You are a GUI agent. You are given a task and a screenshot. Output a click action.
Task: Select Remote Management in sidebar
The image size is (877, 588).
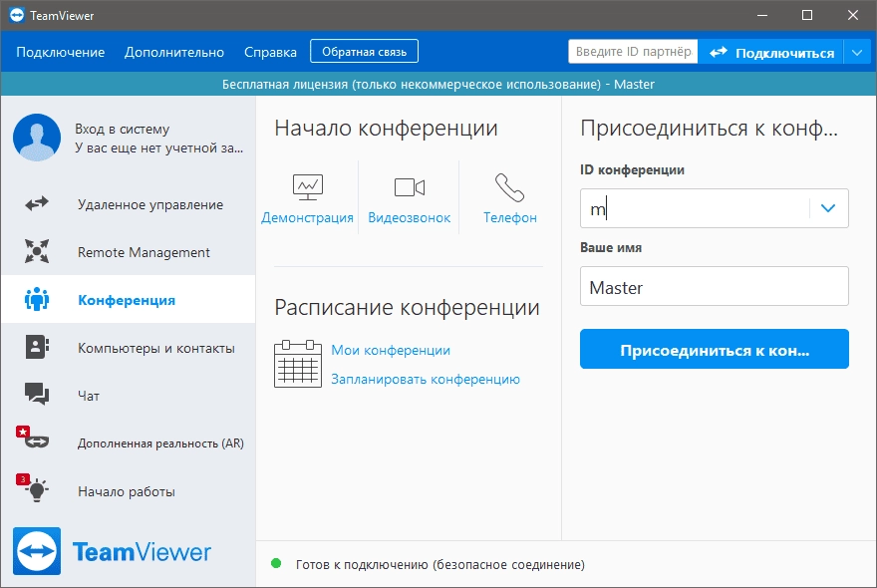(x=129, y=252)
